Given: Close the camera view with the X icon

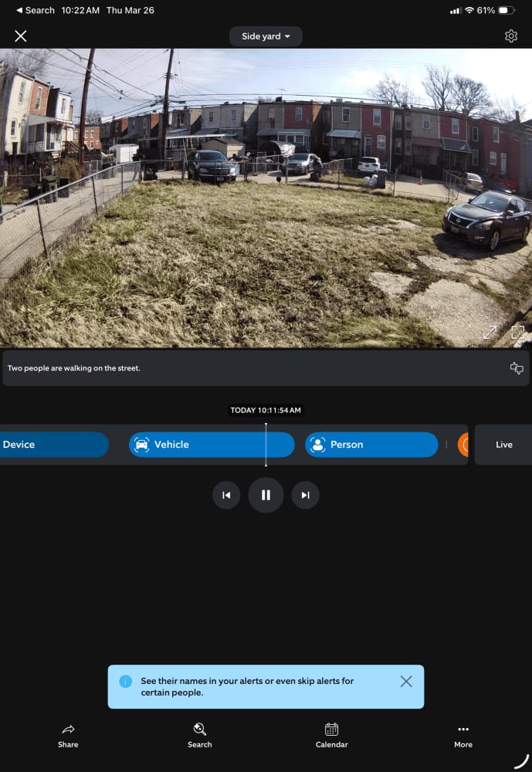Looking at the screenshot, I should click(x=21, y=36).
